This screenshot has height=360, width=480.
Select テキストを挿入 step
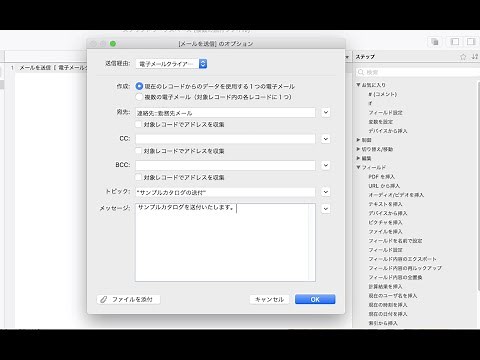385,204
